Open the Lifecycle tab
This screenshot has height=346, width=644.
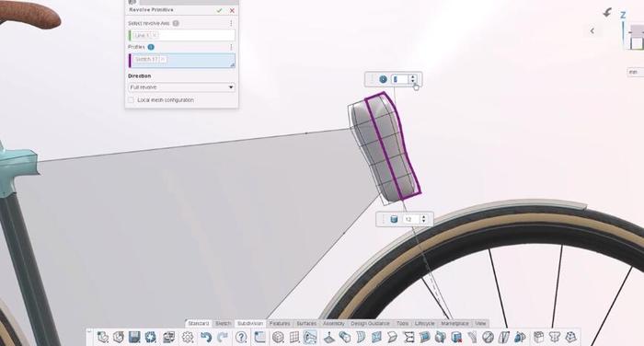coord(425,324)
